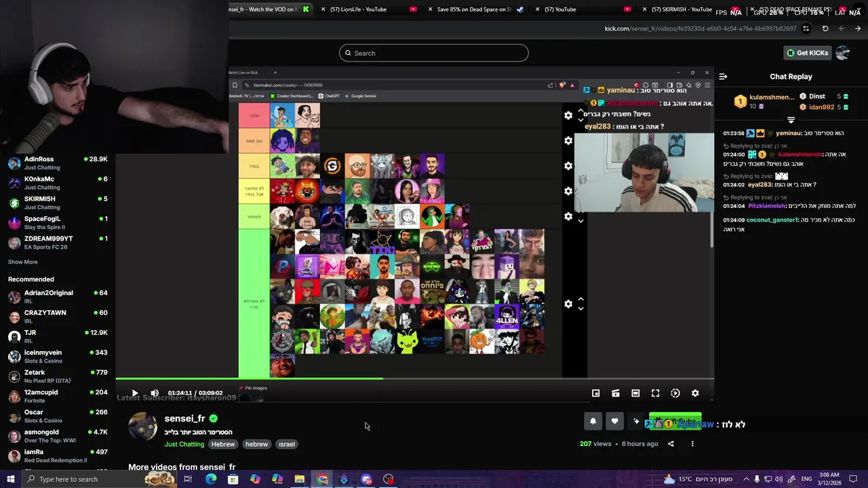Image resolution: width=868 pixels, height=488 pixels.
Task: Open Oscar recommended channel
Action: [x=58, y=416]
